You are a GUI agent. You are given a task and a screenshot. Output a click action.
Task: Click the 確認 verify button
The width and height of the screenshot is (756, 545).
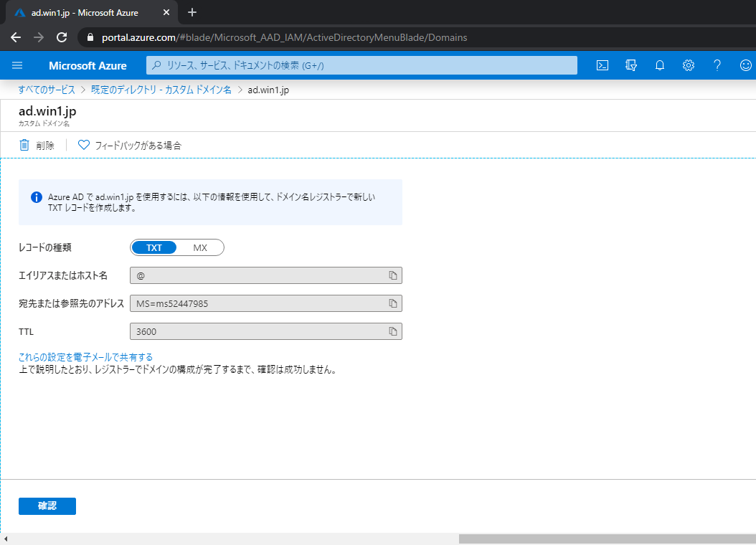[x=47, y=506]
